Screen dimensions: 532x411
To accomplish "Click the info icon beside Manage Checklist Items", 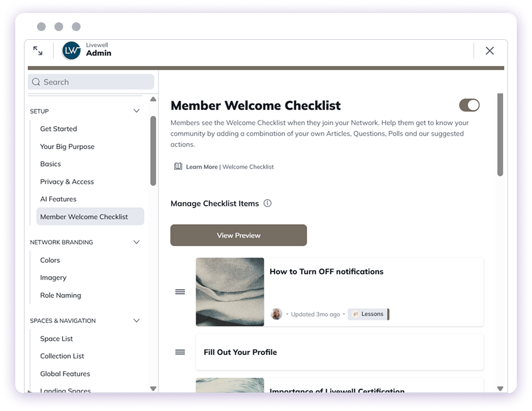I will point(267,203).
